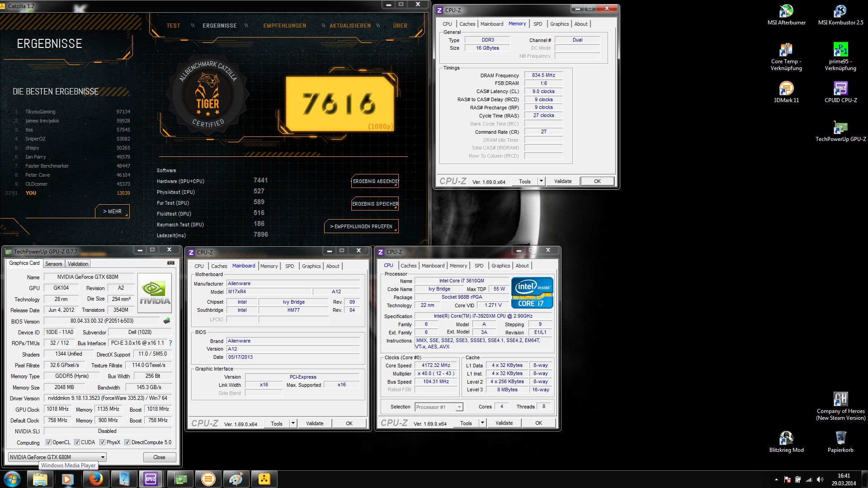Click the Bus Interface question mark in GPU-Z
Image resolution: width=868 pixels, height=488 pixels.
[170, 343]
